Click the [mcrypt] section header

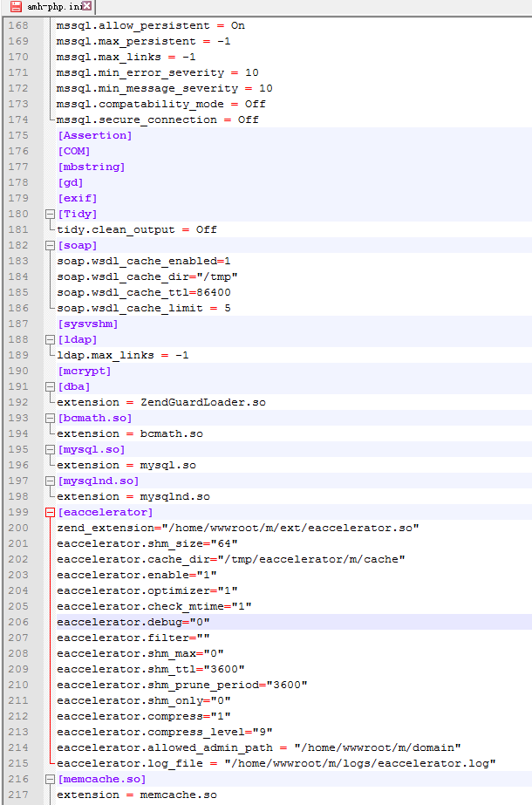coord(84,371)
